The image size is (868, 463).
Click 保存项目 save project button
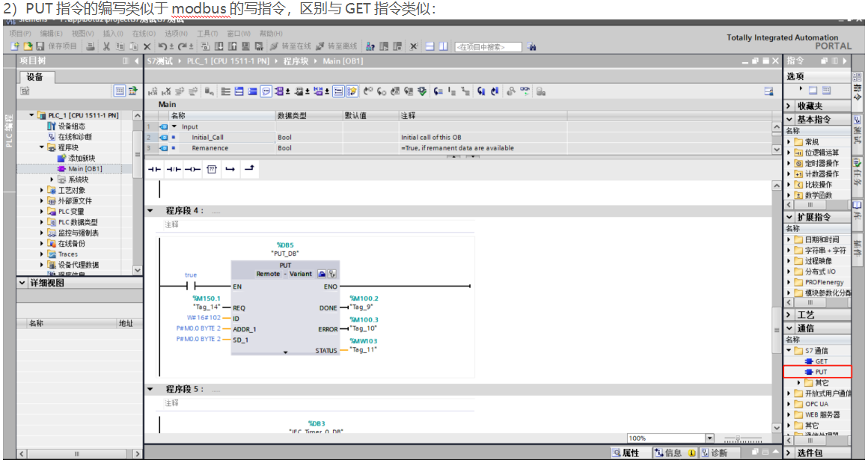tap(57, 46)
